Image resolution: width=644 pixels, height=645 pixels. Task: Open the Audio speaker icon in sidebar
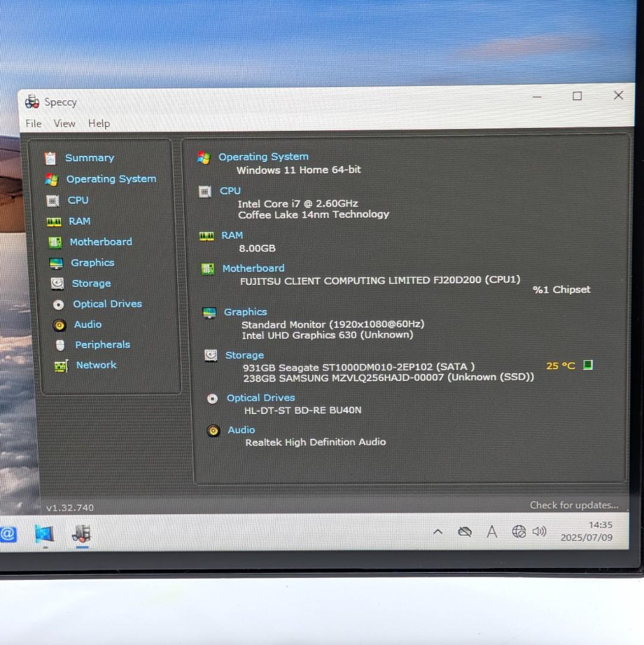[x=59, y=325]
